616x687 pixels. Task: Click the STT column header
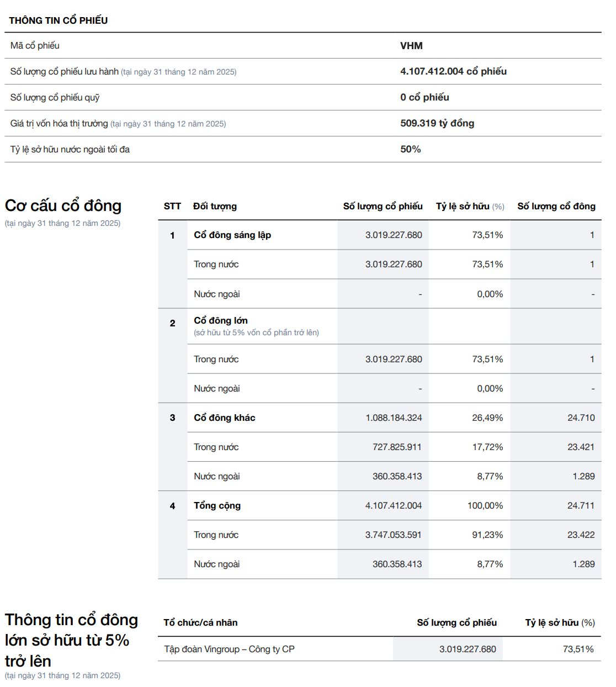172,206
